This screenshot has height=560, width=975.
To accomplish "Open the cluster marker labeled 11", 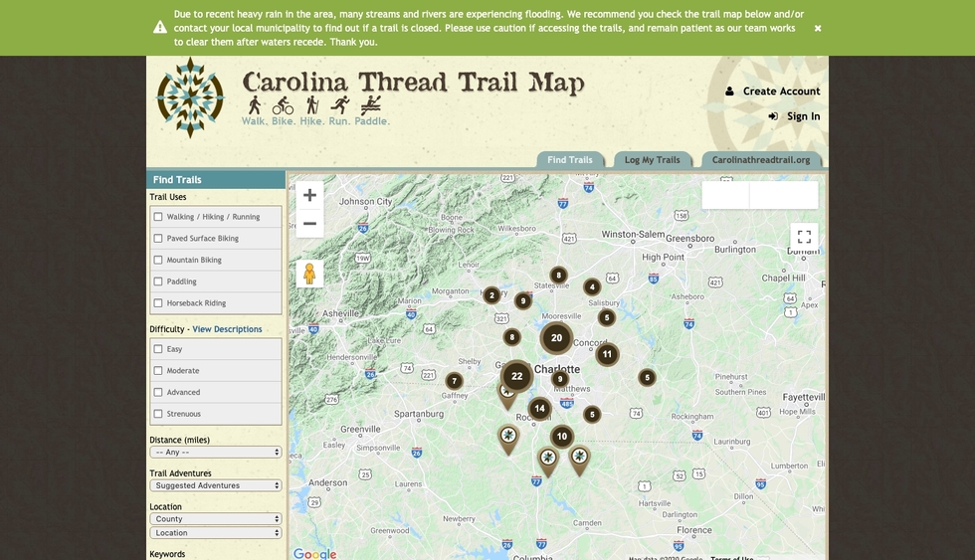I will [x=607, y=354].
